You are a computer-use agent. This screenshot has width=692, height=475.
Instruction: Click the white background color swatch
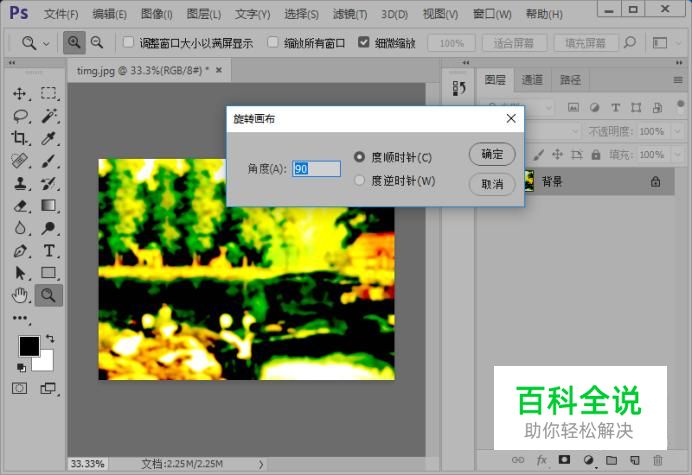(x=47, y=363)
